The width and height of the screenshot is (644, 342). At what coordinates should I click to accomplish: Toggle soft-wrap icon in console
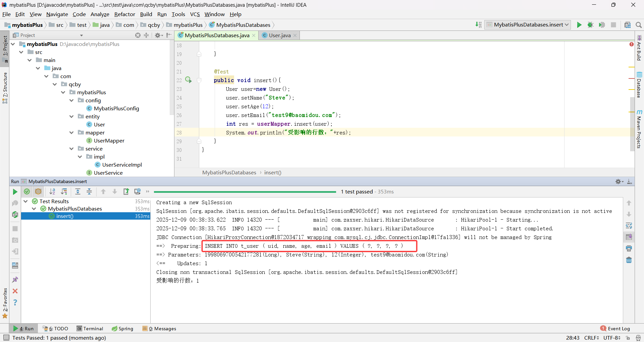pos(629,226)
